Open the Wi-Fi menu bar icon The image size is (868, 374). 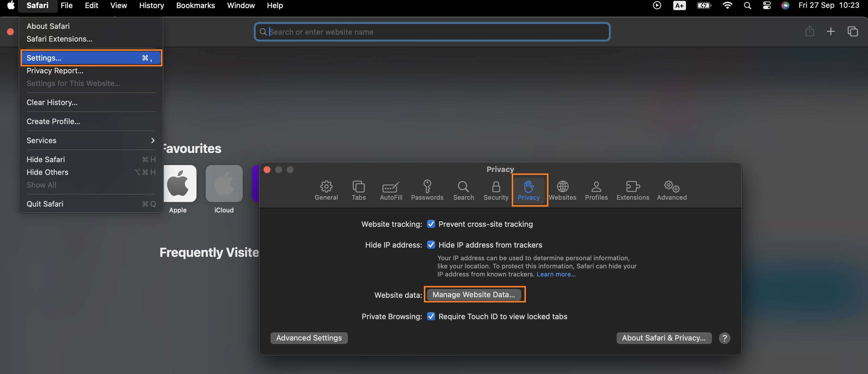click(x=728, y=5)
